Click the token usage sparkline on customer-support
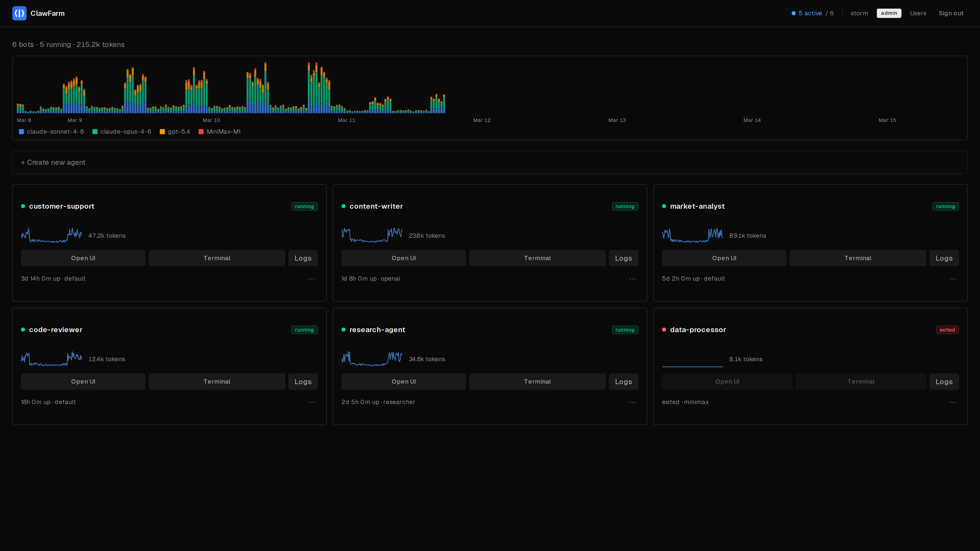 (51, 235)
